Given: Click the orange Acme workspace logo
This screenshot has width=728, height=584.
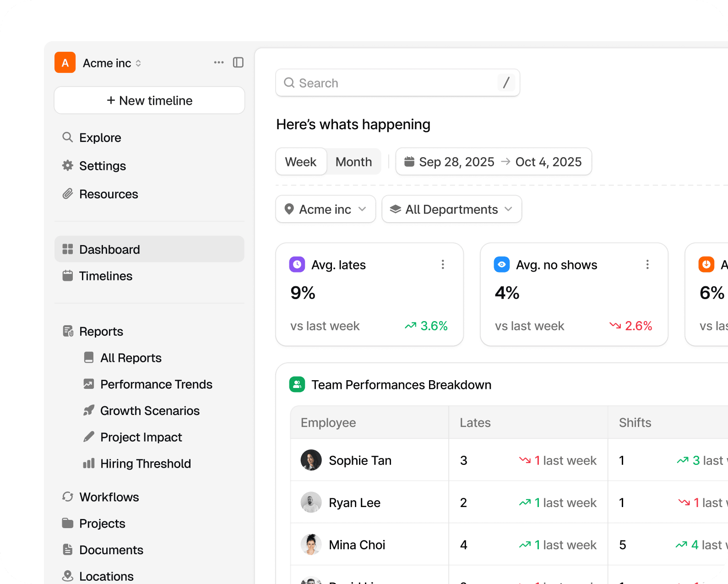Looking at the screenshot, I should click(x=65, y=63).
